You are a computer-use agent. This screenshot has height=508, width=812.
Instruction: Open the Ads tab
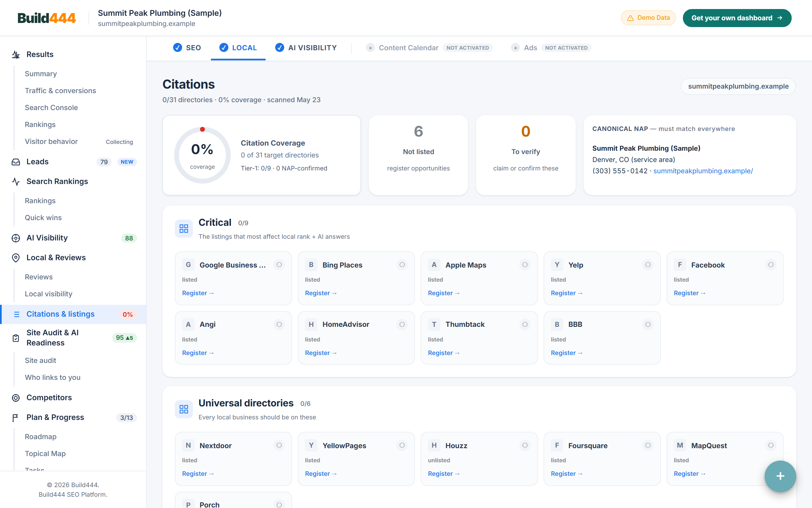coord(551,48)
